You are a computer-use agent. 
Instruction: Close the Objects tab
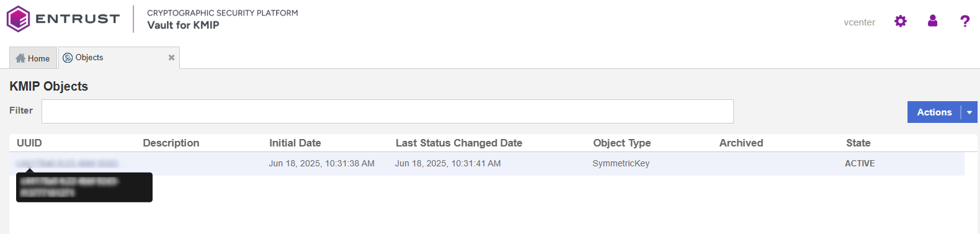(171, 58)
